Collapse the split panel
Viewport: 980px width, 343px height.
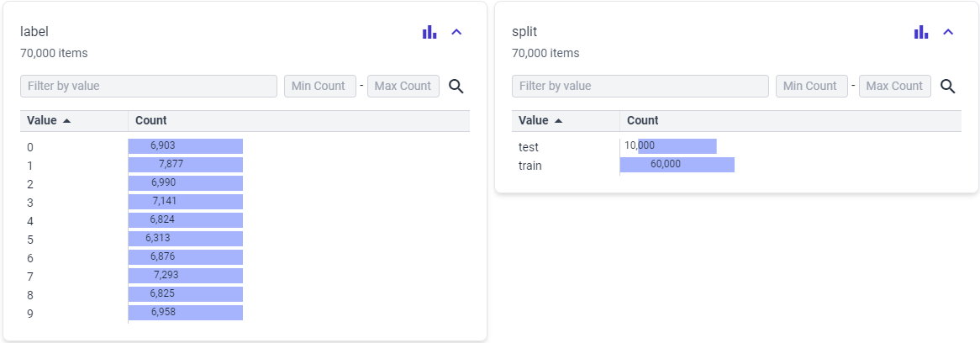[x=948, y=32]
